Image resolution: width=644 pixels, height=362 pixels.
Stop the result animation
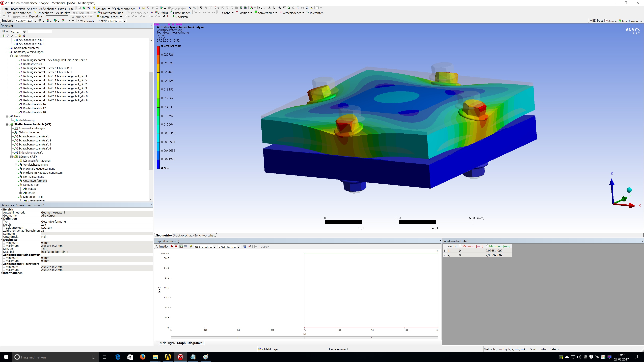[x=176, y=247]
